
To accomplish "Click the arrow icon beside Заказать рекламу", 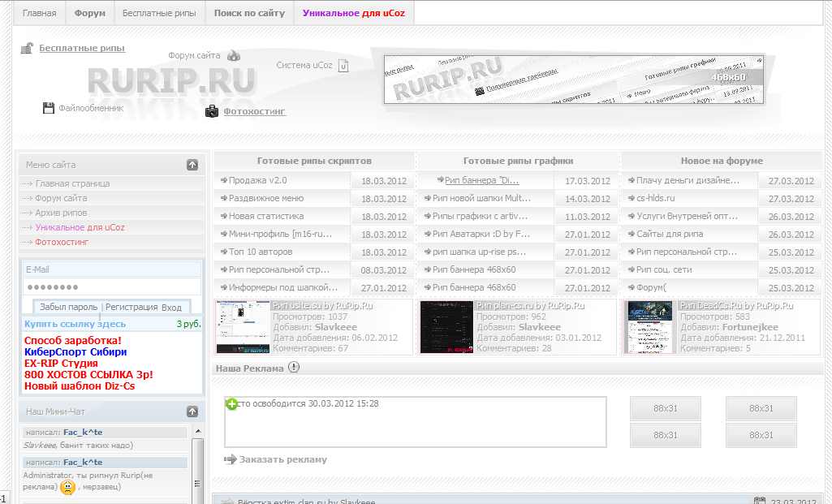I will tap(230, 459).
